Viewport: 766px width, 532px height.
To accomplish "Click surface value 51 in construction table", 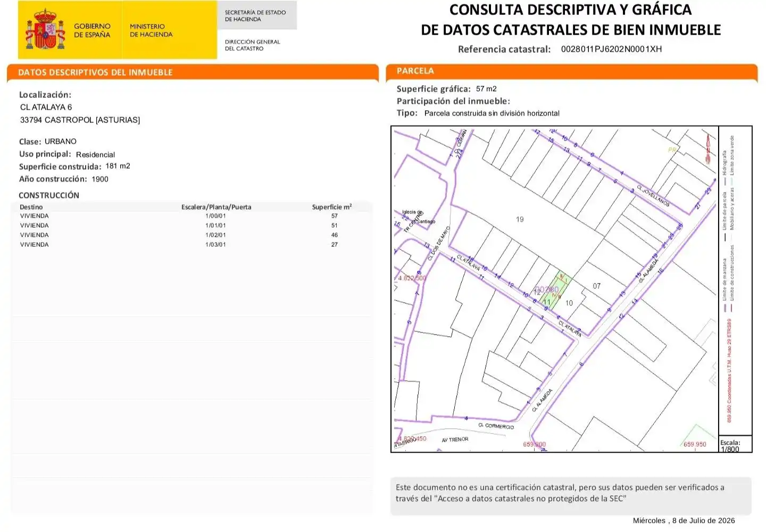I will (335, 226).
